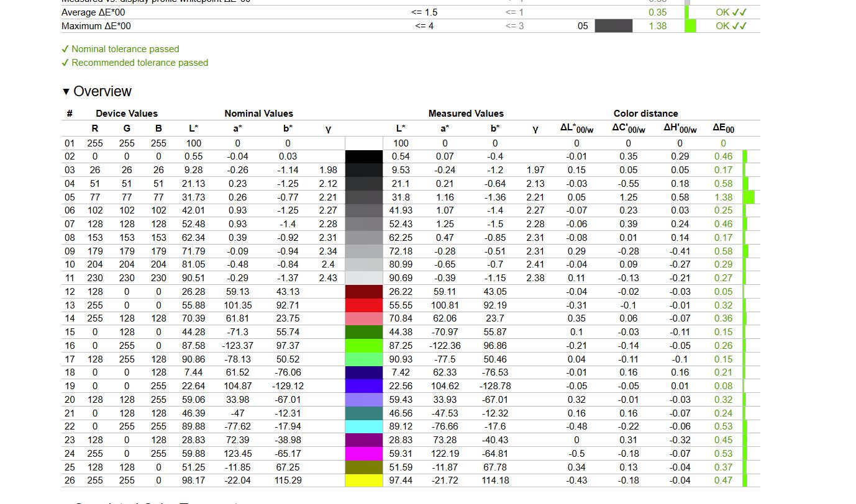This screenshot has width=856, height=504.
Task: Click the olive swatch in row 25
Action: pyautogui.click(x=364, y=467)
